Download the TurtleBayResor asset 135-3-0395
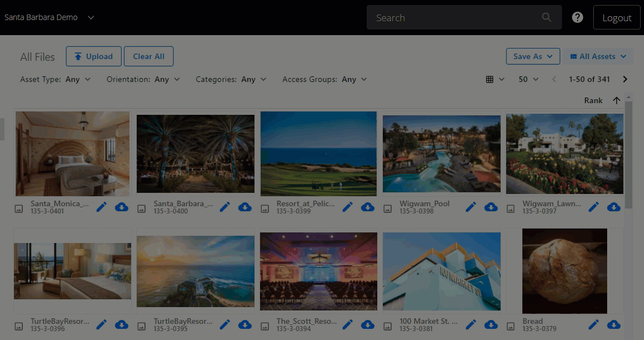Screen dimensions: 644x340 point(245,325)
